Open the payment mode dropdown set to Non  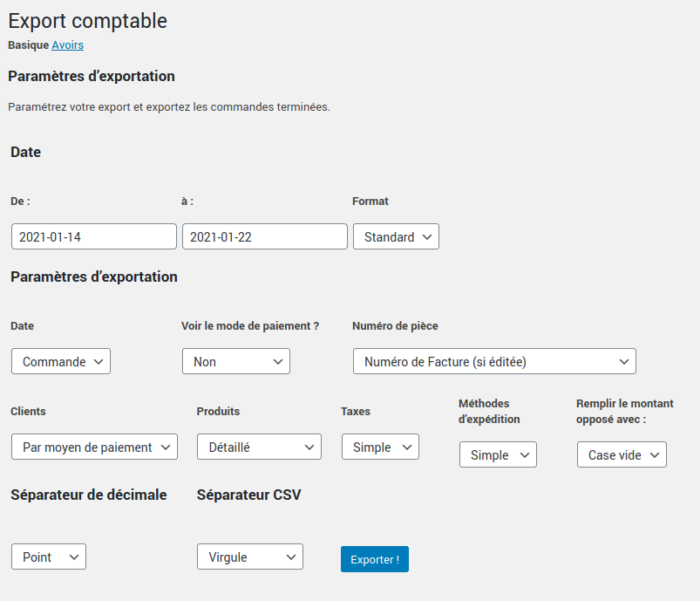coord(235,361)
